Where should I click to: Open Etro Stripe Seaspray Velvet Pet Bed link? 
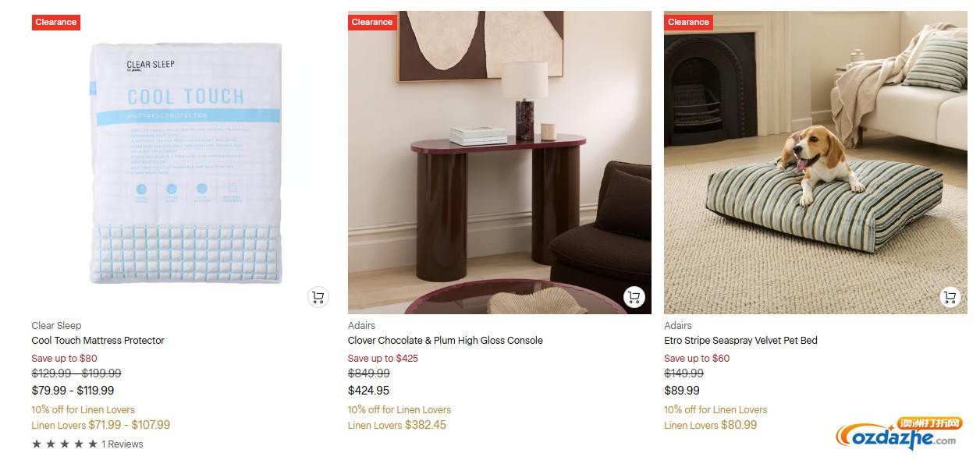[740, 341]
